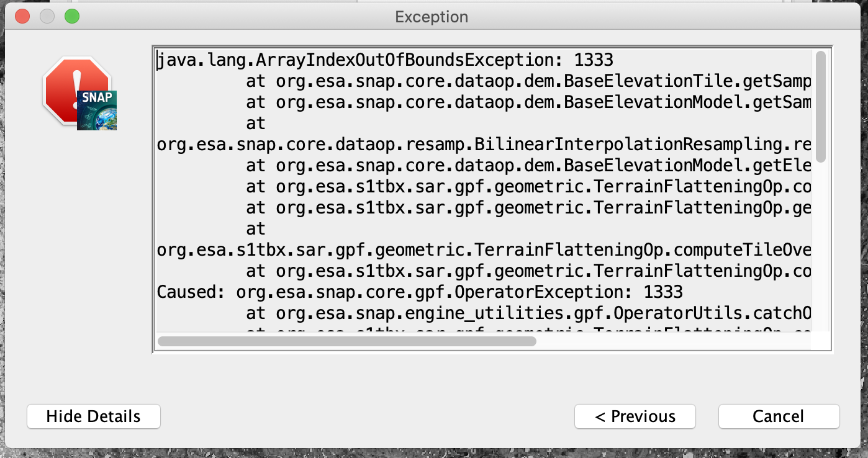Click the SNAP globe badge icon
The image size is (868, 458).
[x=97, y=110]
